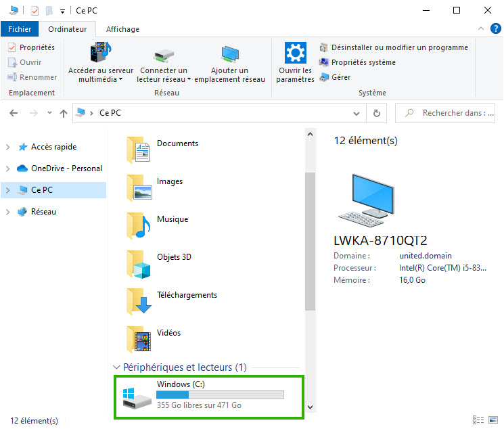Select the Téléchargements folder icon
The image size is (504, 429).
[139, 302]
